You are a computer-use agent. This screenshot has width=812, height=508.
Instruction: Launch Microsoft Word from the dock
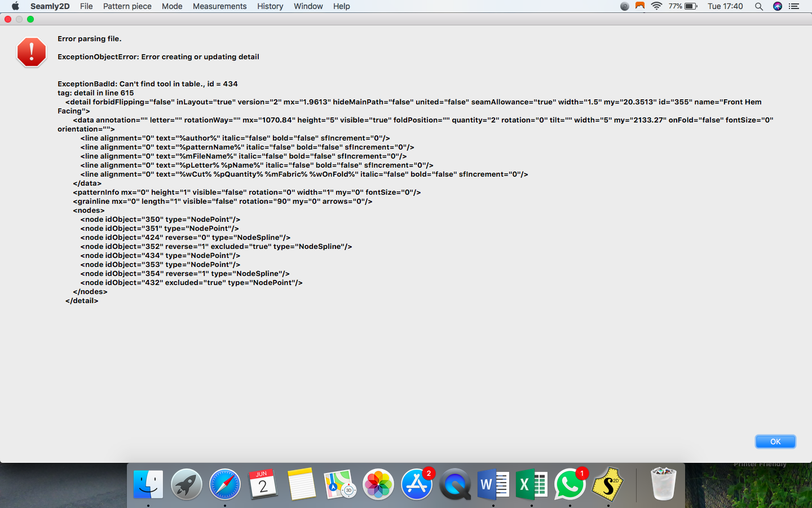pyautogui.click(x=493, y=484)
